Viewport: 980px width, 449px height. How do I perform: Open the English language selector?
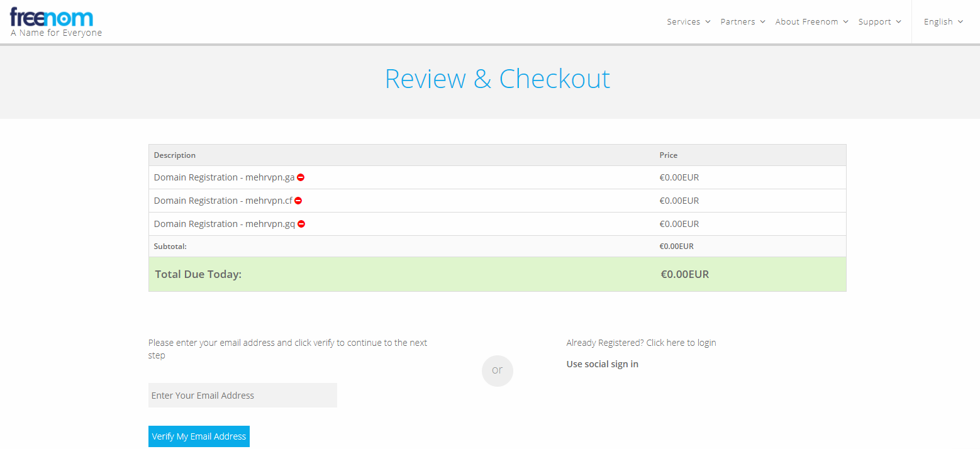pyautogui.click(x=943, y=21)
